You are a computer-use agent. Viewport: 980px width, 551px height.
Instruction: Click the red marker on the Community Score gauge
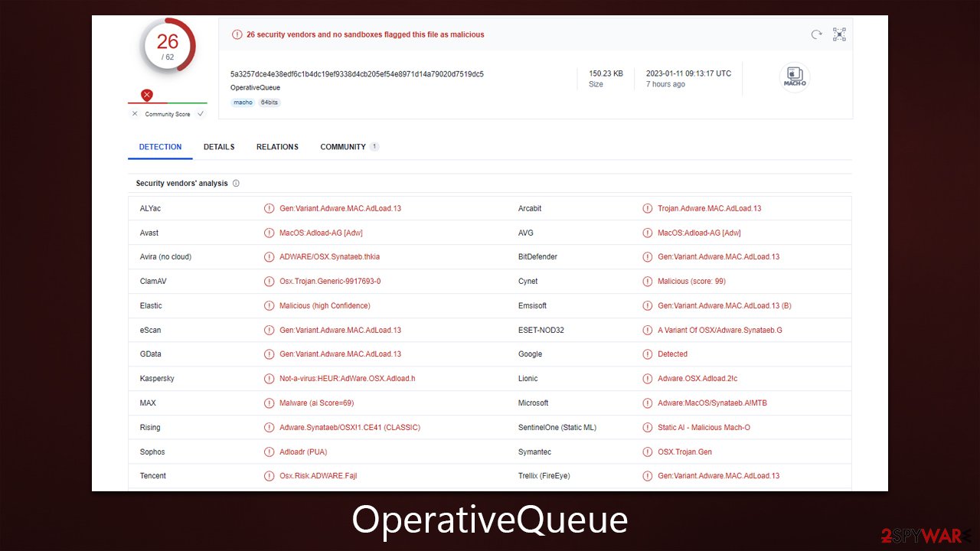[146, 95]
